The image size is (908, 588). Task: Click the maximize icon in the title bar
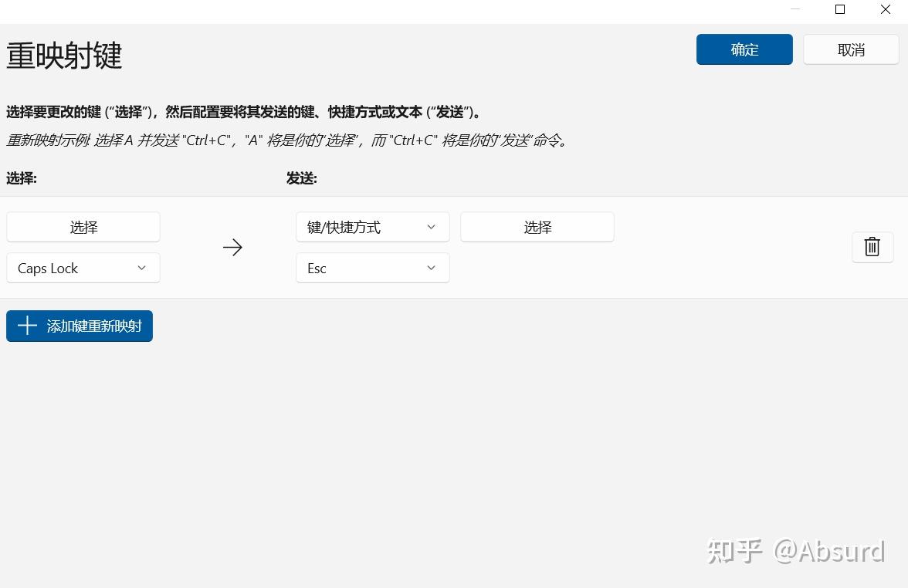pyautogui.click(x=839, y=10)
